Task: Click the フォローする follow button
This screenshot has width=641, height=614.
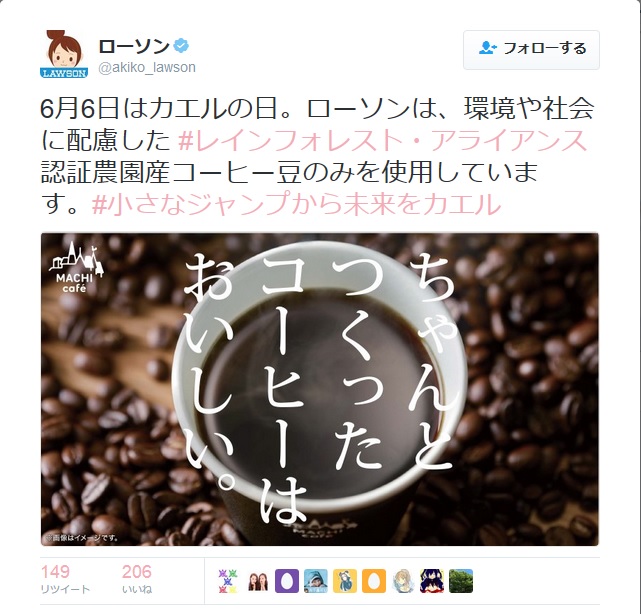Action: click(531, 49)
